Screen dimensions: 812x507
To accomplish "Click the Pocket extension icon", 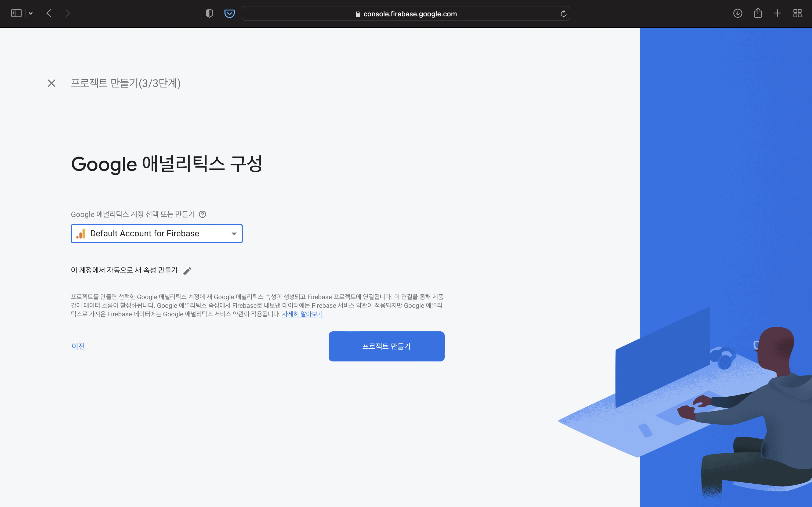I will tap(229, 13).
